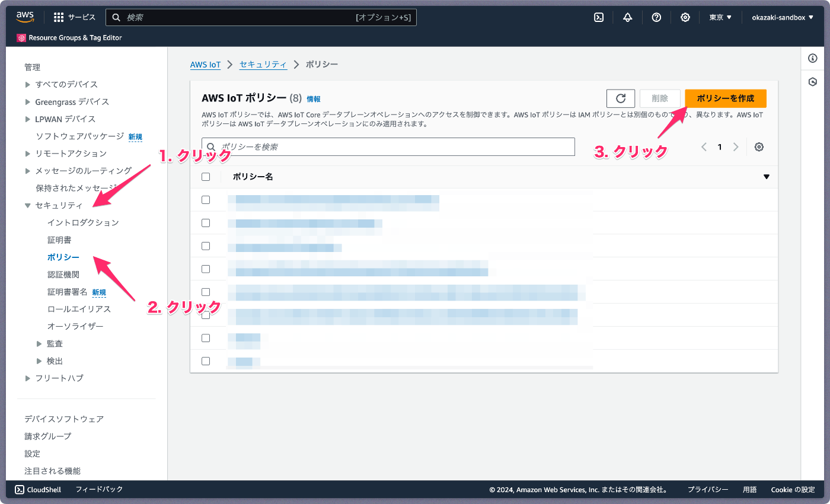Open 証明書 in sidebar
The image size is (830, 504).
coord(59,240)
